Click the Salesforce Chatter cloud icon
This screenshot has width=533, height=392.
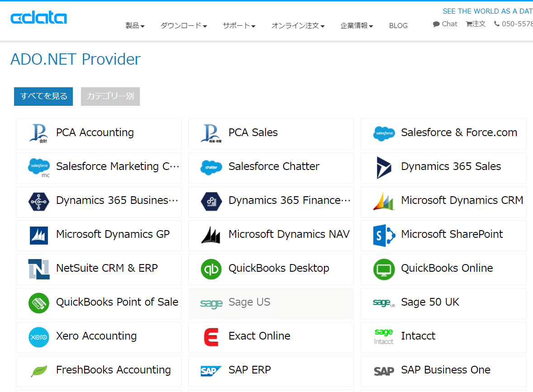pos(211,167)
